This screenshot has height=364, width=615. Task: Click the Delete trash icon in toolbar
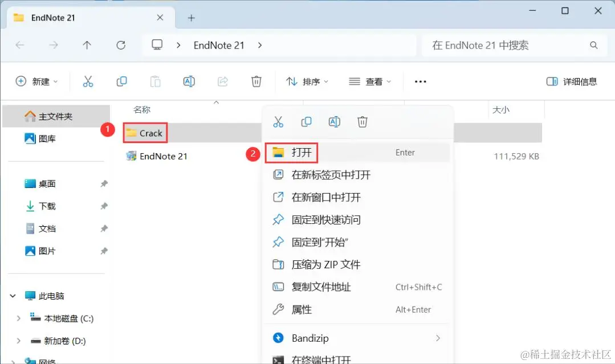coord(256,81)
